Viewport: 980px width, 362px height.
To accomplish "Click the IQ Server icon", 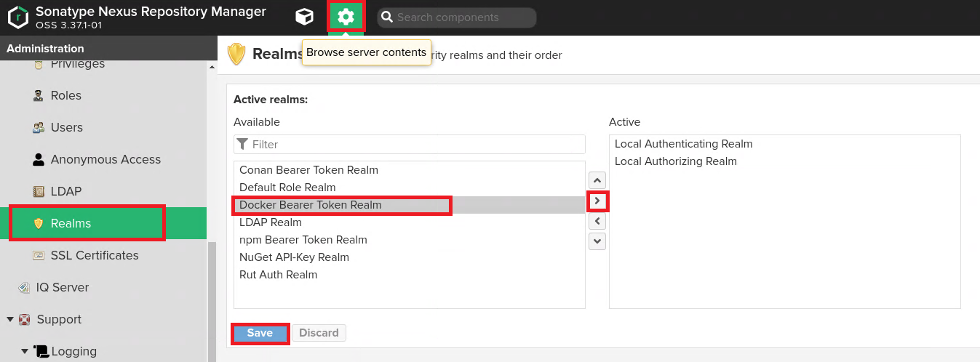I will pyautogui.click(x=24, y=288).
